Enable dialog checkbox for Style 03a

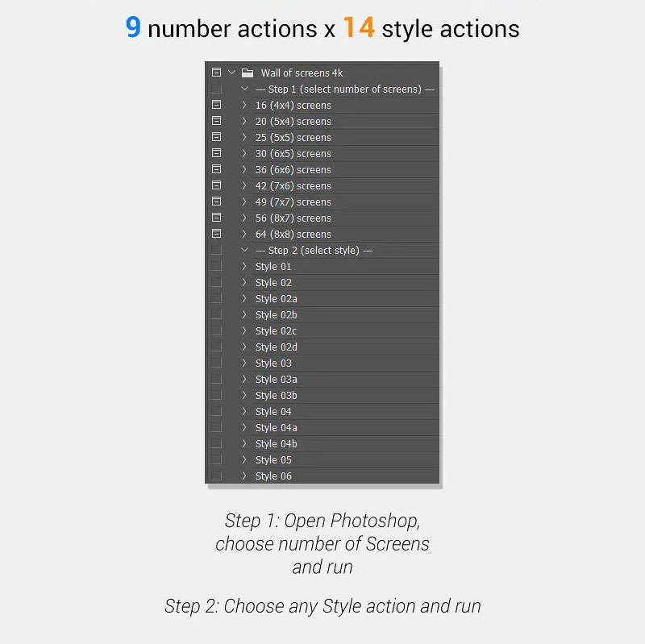[x=216, y=379]
